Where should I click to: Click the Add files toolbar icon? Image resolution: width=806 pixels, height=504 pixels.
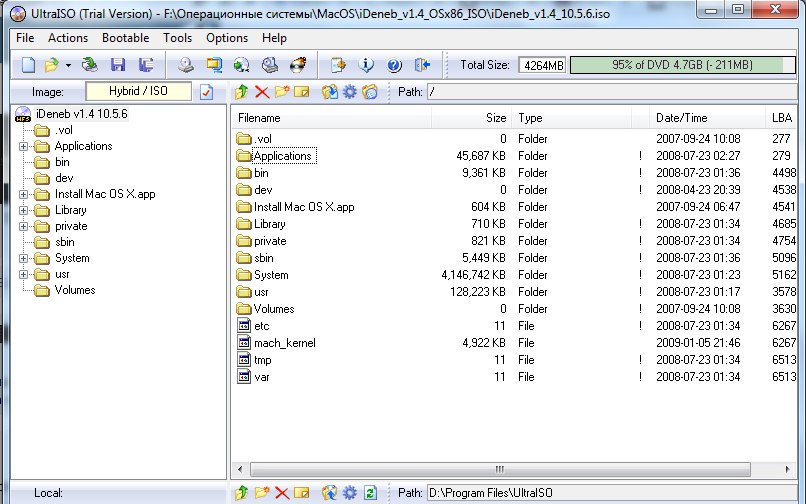tap(338, 65)
